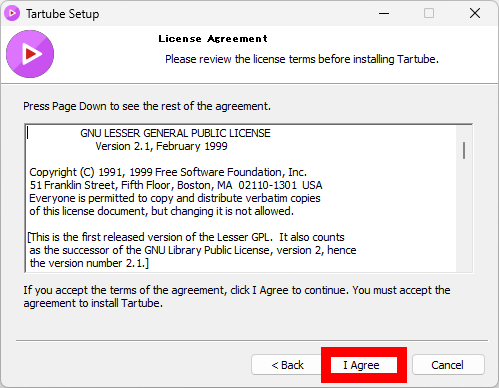
Task: Click the license text scrollbar thumb
Action: [464, 150]
